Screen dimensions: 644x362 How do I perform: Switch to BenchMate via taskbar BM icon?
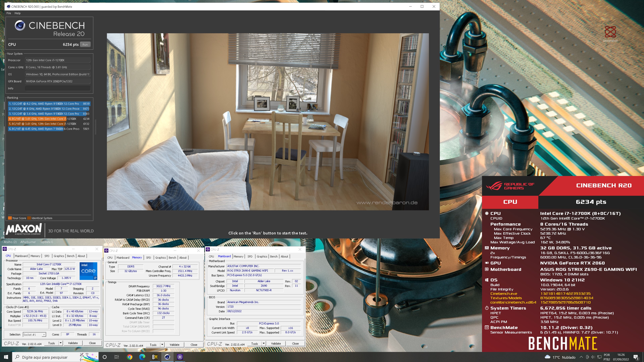click(155, 357)
